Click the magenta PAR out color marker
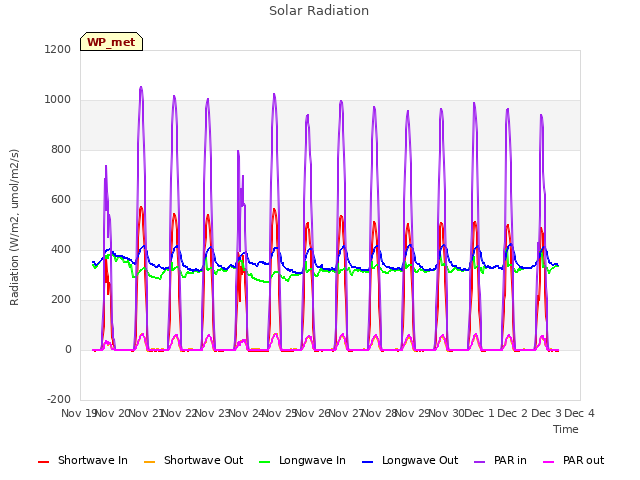 click(x=549, y=462)
